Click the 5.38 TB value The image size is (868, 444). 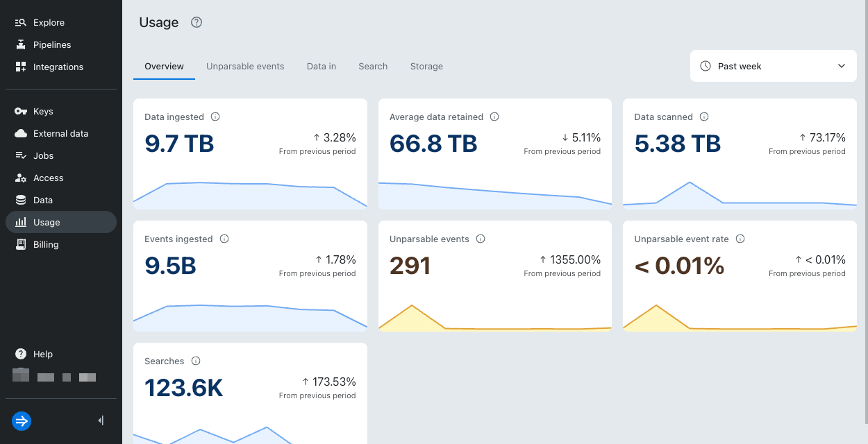click(x=678, y=144)
